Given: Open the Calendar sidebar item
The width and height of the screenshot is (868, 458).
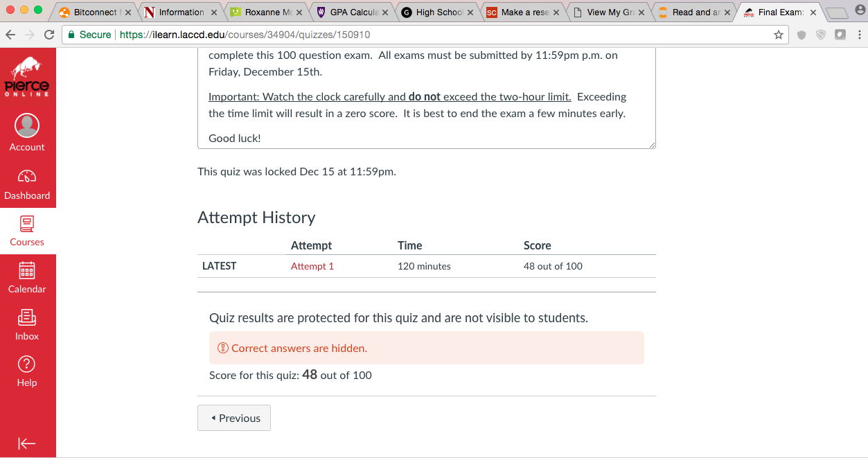Looking at the screenshot, I should [x=27, y=278].
